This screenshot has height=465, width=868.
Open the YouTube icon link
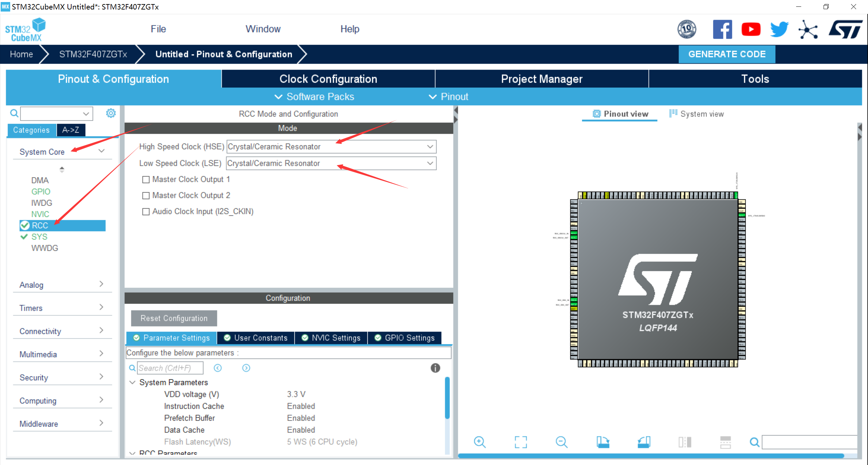pos(751,29)
